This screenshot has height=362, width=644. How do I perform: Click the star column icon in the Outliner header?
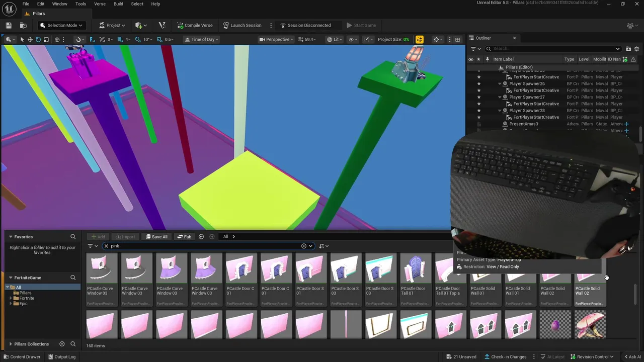478,59
